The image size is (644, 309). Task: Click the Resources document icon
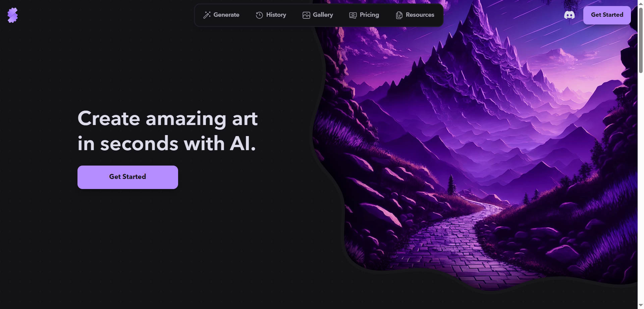[399, 15]
